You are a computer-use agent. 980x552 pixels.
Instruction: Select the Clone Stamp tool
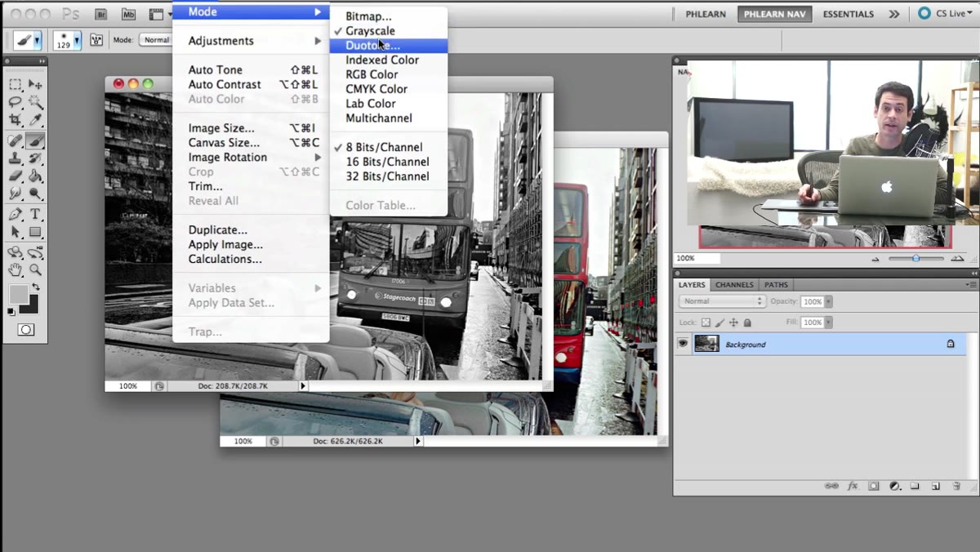pyautogui.click(x=15, y=158)
